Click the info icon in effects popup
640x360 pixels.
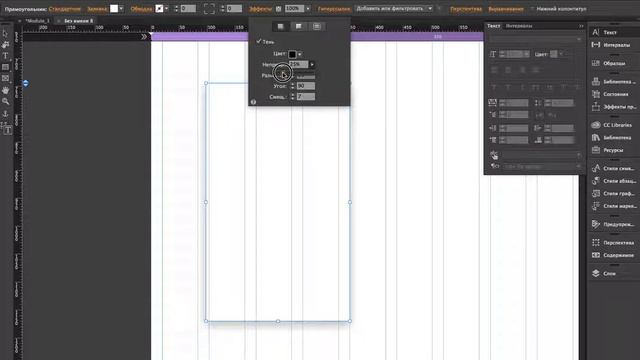point(253,102)
